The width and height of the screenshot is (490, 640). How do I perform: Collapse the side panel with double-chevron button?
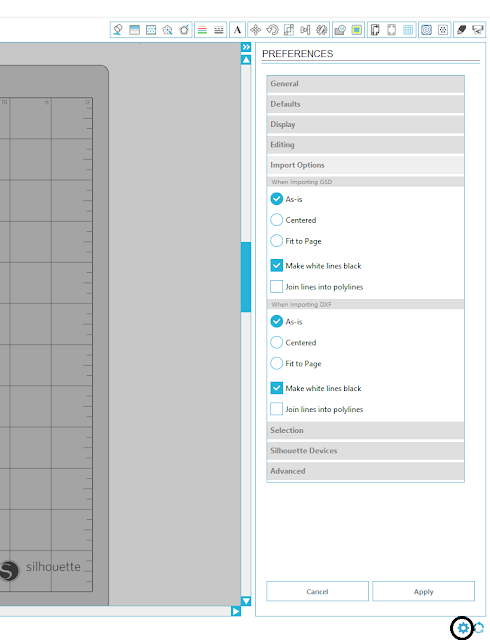coord(246,47)
